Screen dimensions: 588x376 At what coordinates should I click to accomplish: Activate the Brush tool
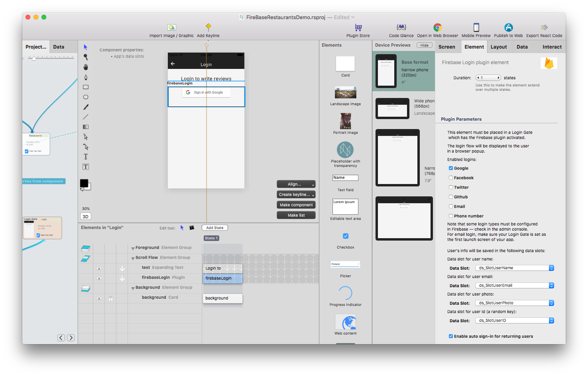(86, 107)
